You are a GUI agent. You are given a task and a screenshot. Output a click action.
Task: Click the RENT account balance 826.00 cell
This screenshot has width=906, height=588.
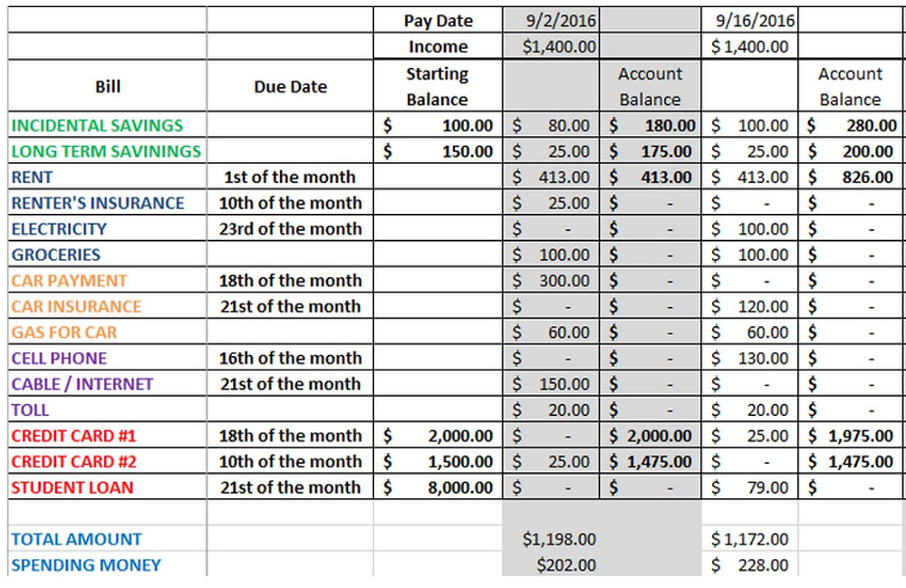[x=850, y=176]
